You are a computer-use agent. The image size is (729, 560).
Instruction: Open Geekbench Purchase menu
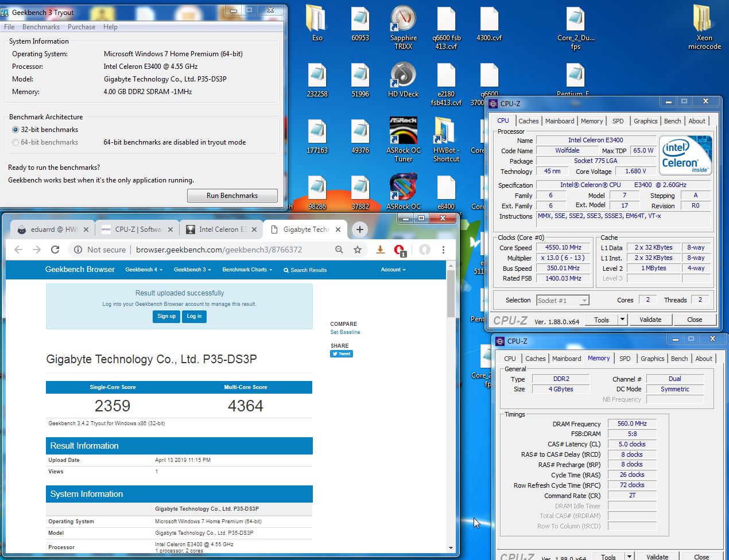[x=82, y=27]
